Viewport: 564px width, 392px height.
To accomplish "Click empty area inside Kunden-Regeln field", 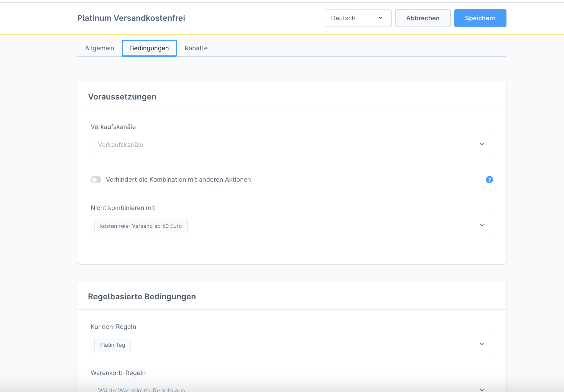I will point(298,344).
